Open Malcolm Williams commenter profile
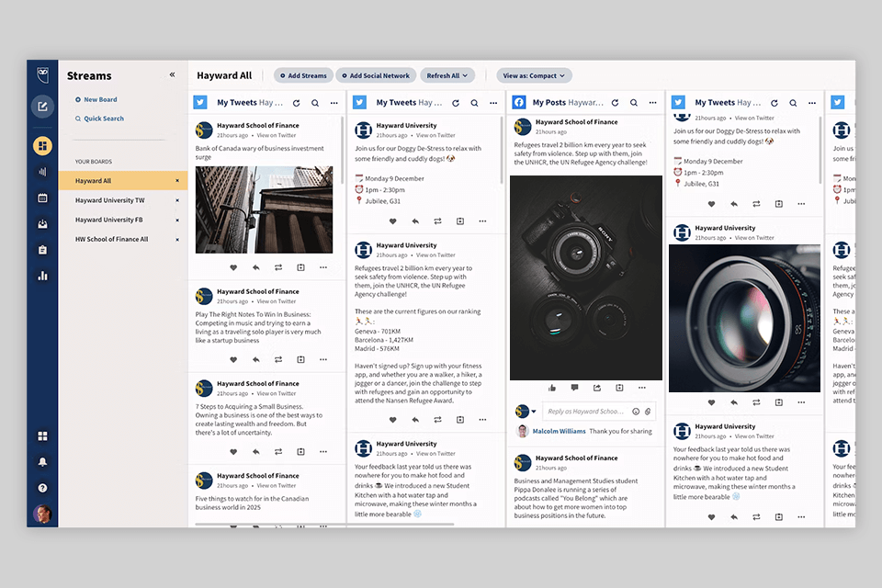The image size is (882, 588). [x=560, y=431]
